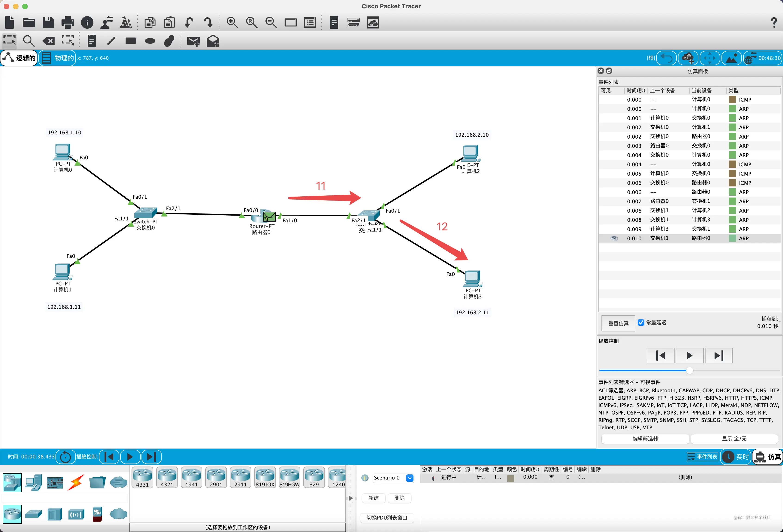Open the drawing palette rectangle icon

click(x=290, y=23)
